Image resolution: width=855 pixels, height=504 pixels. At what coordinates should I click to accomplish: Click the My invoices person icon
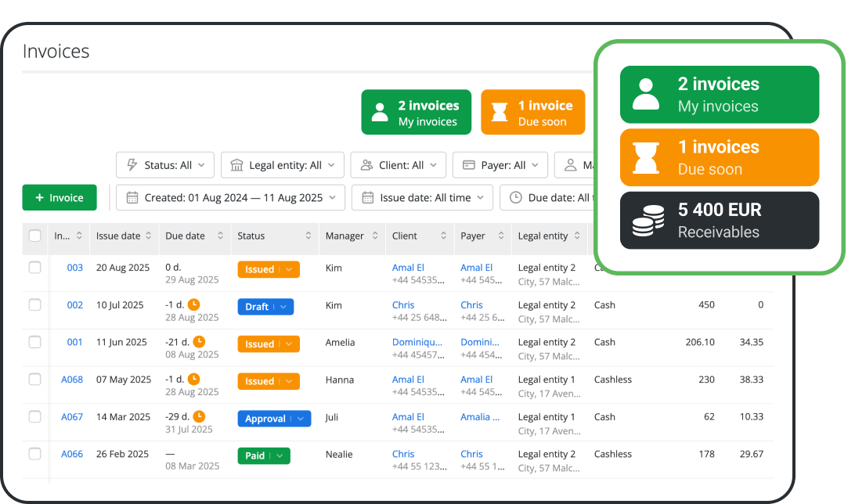[x=380, y=112]
